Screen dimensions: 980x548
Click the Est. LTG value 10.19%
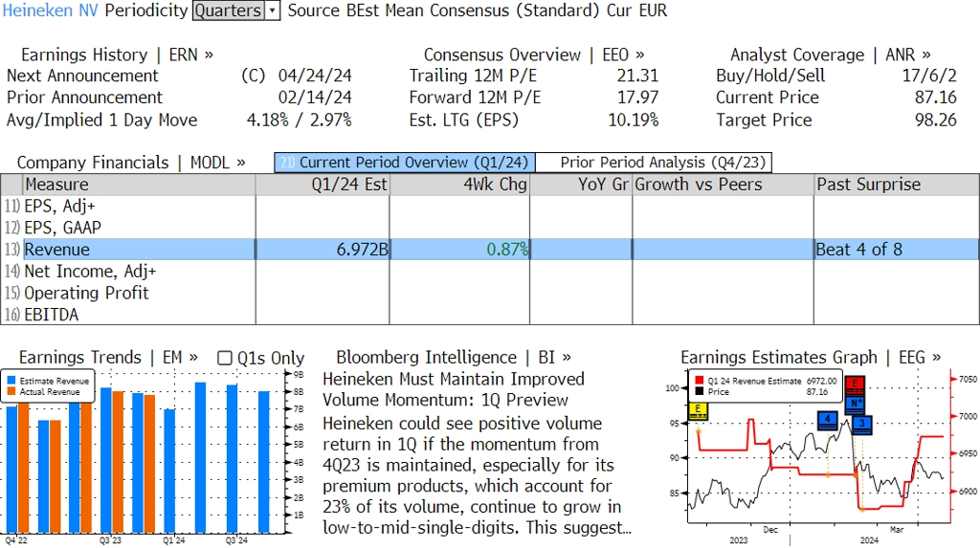point(634,120)
